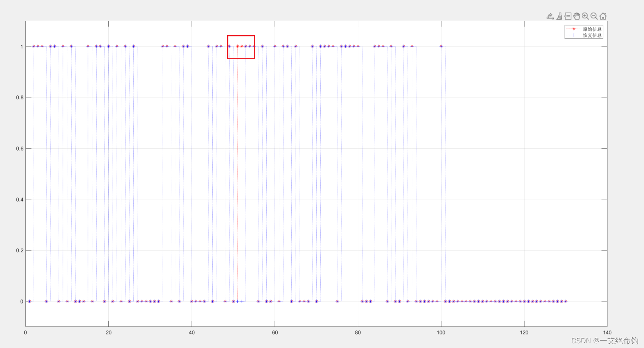Viewport: 644px width, 348px height.
Task: Open the export axes toolbar icon
Action: click(550, 16)
